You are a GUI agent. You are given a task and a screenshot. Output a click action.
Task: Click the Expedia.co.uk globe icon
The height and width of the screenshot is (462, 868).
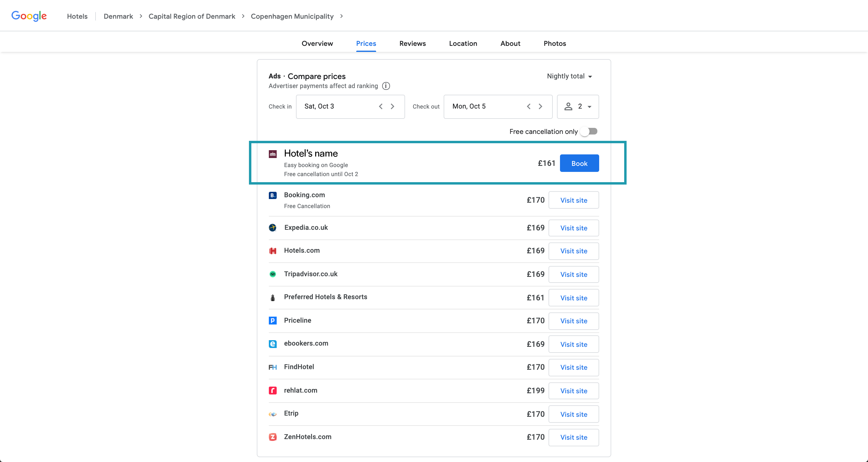[272, 228]
